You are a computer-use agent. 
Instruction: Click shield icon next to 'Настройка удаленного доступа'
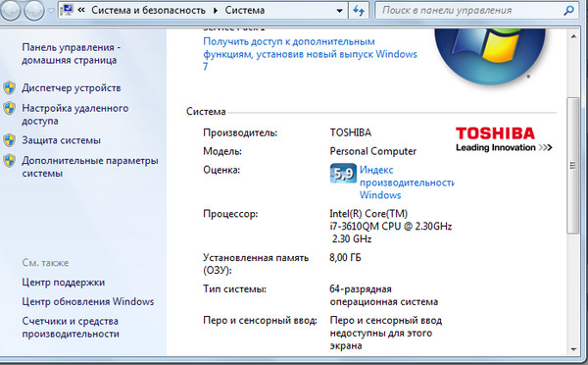pyautogui.click(x=9, y=108)
